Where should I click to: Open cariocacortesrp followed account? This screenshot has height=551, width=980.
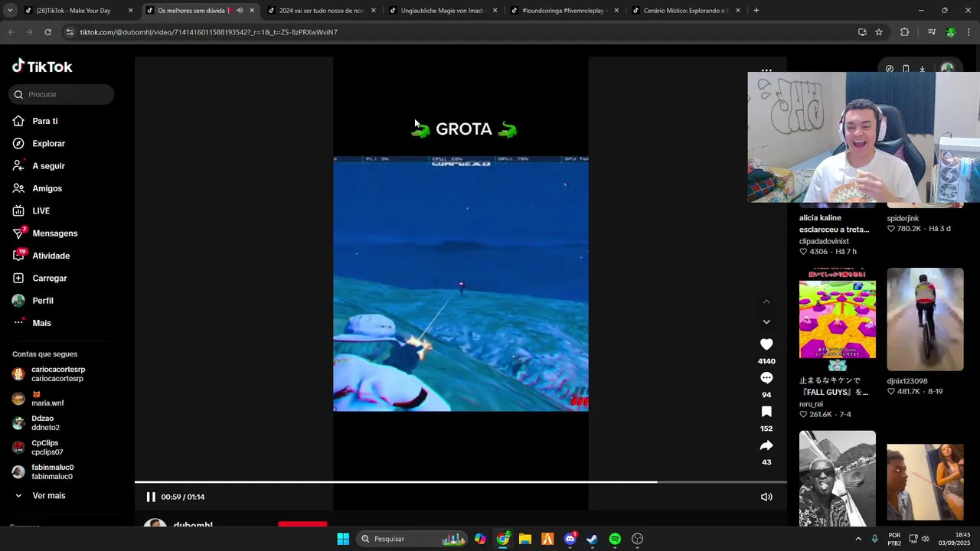point(49,374)
